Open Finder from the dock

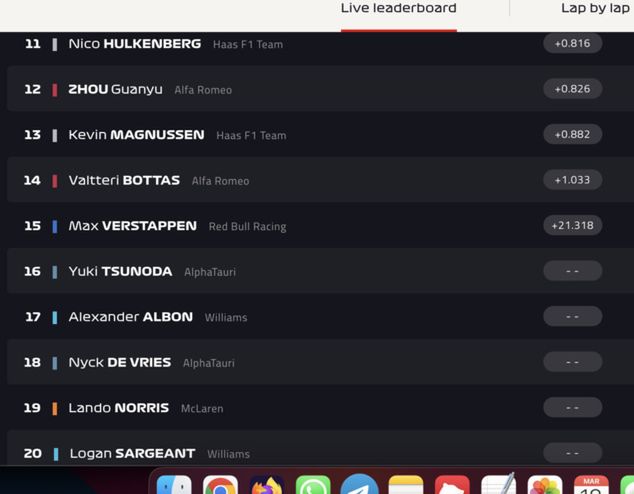coord(174,485)
